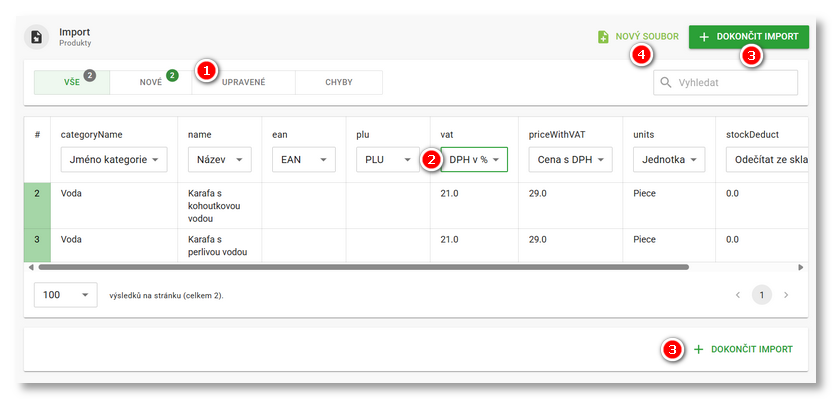
Task: Click the Import file icon beside the title
Action: click(x=37, y=37)
